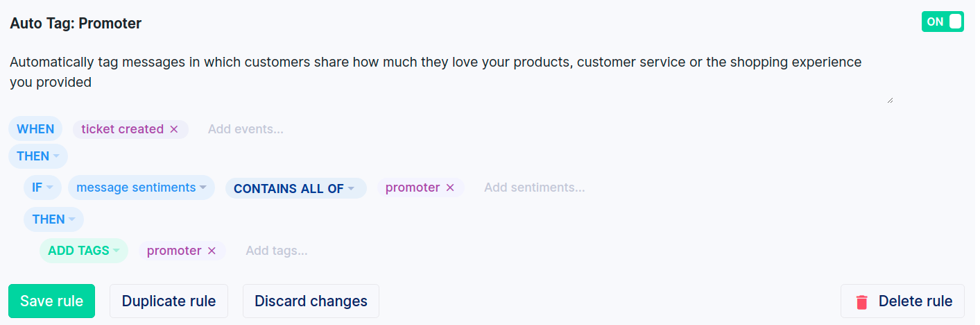Discard changes to the rule
980x325 pixels.
click(311, 301)
